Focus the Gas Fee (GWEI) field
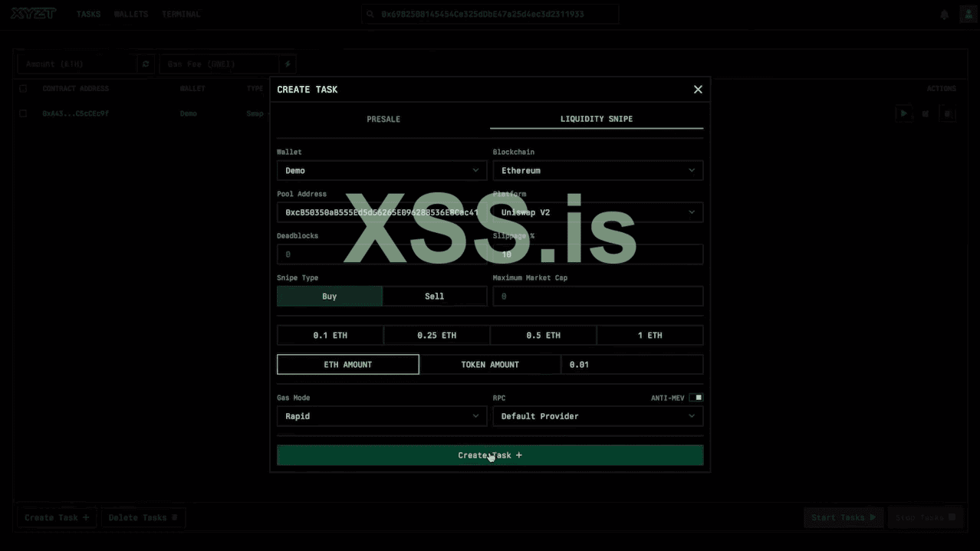This screenshot has height=551, width=980. [219, 64]
